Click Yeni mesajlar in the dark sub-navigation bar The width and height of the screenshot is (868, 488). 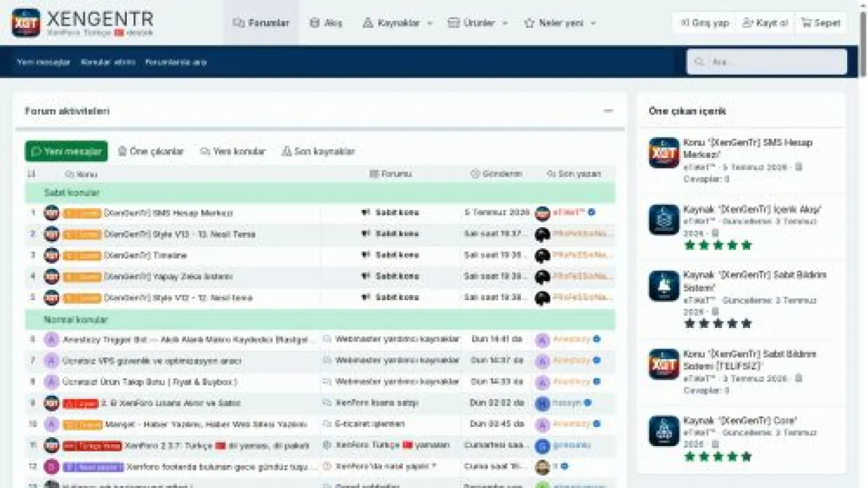coord(43,62)
